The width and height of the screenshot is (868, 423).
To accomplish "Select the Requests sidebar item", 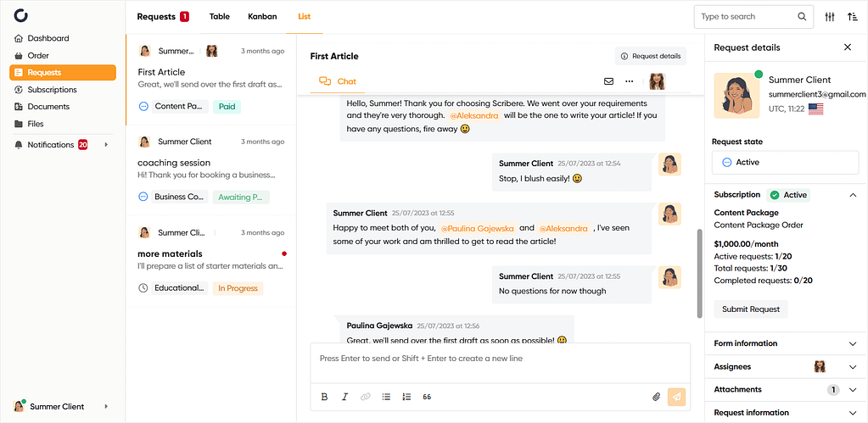I will (63, 72).
